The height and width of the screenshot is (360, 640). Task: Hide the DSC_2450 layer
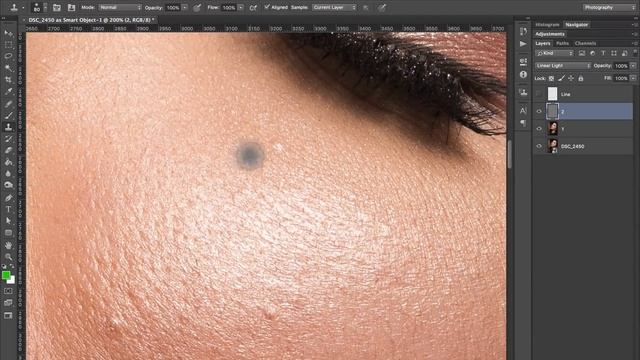539,146
